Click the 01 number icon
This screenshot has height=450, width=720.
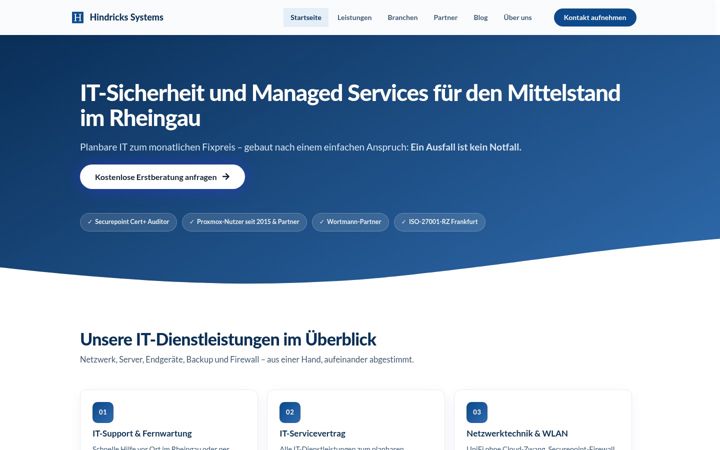click(x=103, y=412)
